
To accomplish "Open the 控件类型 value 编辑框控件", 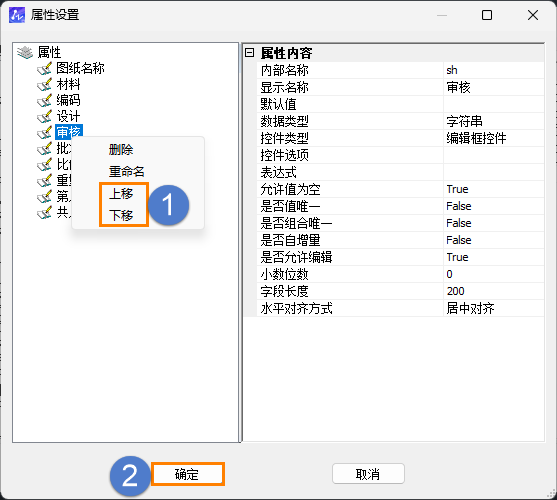I will point(493,138).
